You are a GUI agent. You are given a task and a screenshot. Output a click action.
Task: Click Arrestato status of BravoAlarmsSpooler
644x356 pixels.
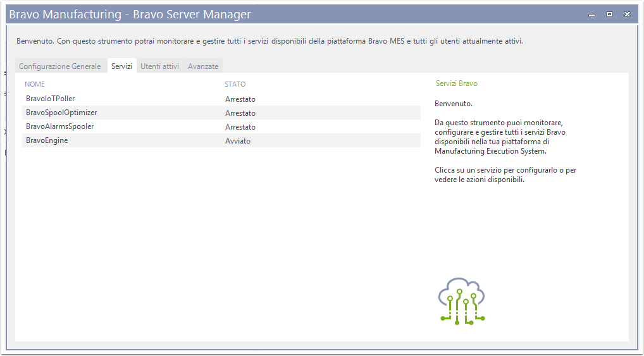pyautogui.click(x=240, y=127)
